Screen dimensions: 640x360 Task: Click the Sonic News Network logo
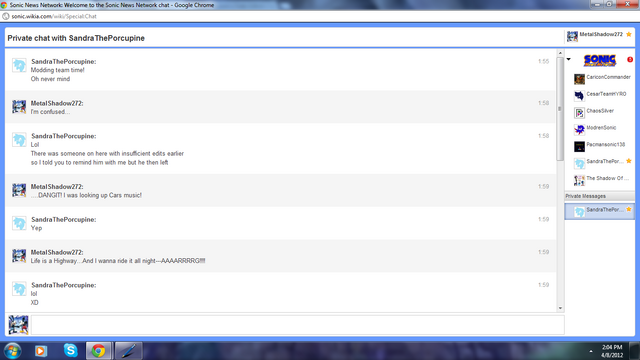tap(600, 60)
